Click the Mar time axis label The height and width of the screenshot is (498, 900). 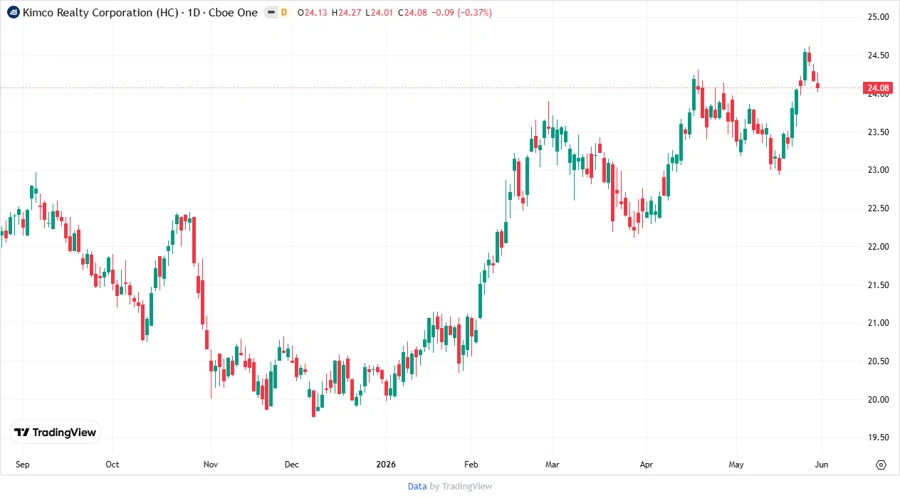tap(552, 465)
